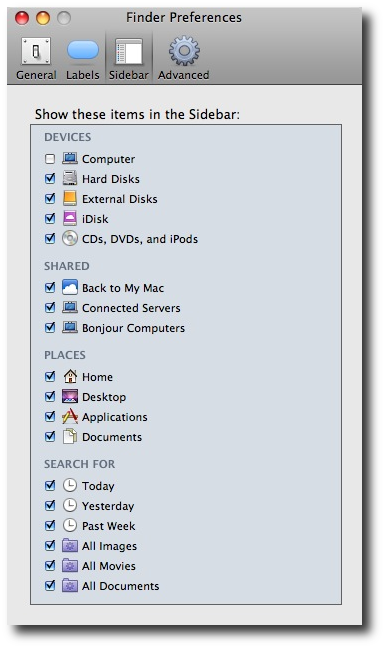Toggle the Today search checkbox
The height and width of the screenshot is (648, 385).
[50, 486]
